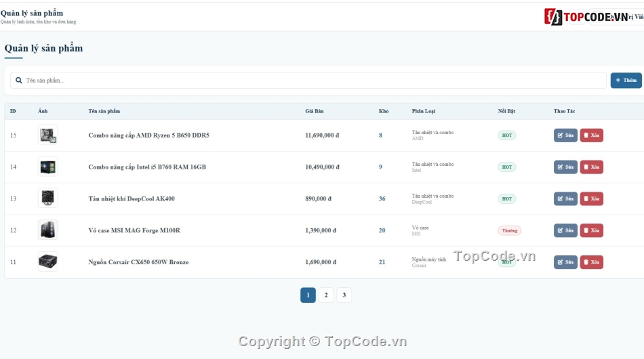Focus the product name search field

[x=308, y=81]
